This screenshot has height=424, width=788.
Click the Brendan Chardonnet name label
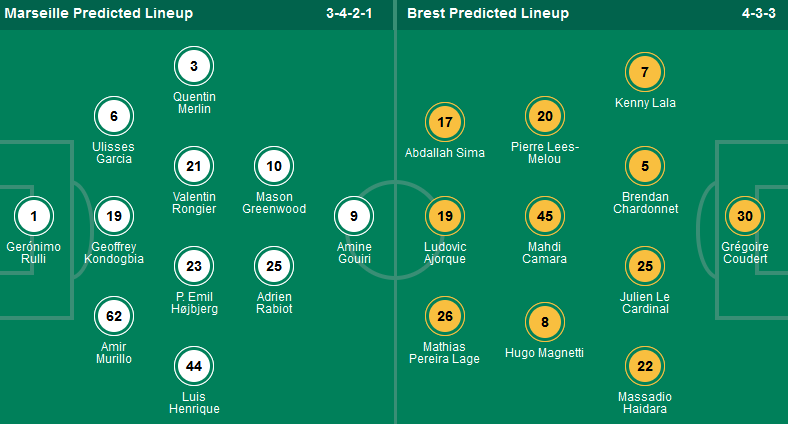point(645,203)
